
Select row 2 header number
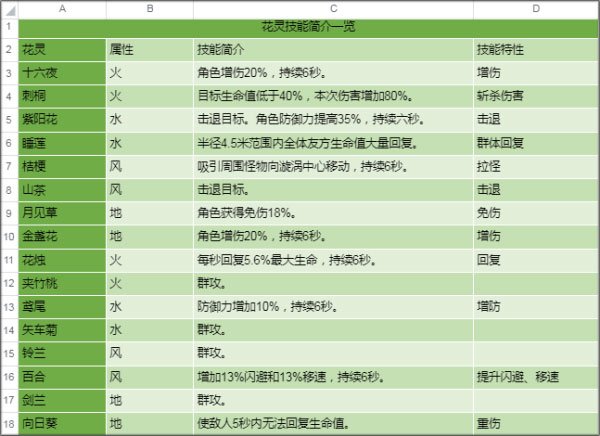(8, 49)
